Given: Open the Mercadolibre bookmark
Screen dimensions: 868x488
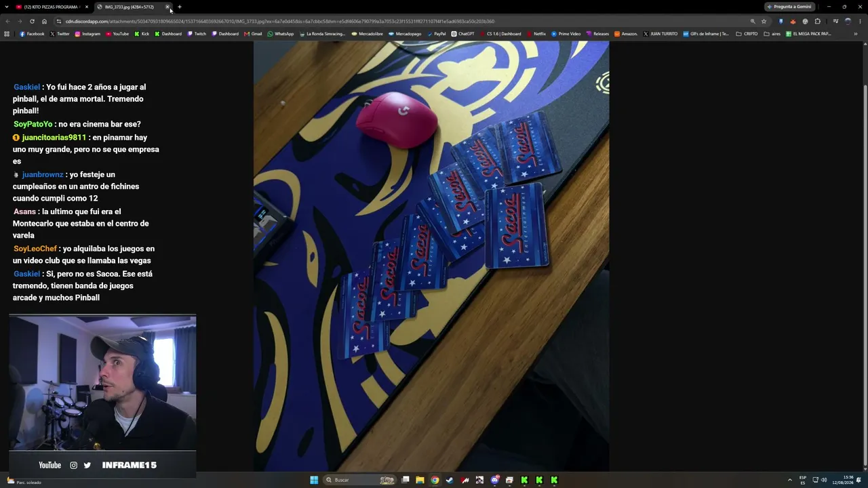Looking at the screenshot, I should [x=367, y=34].
